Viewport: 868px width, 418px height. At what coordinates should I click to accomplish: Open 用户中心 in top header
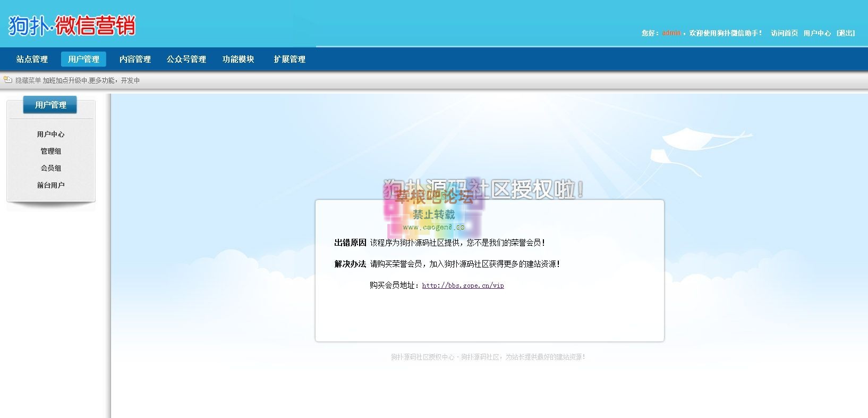(x=817, y=33)
